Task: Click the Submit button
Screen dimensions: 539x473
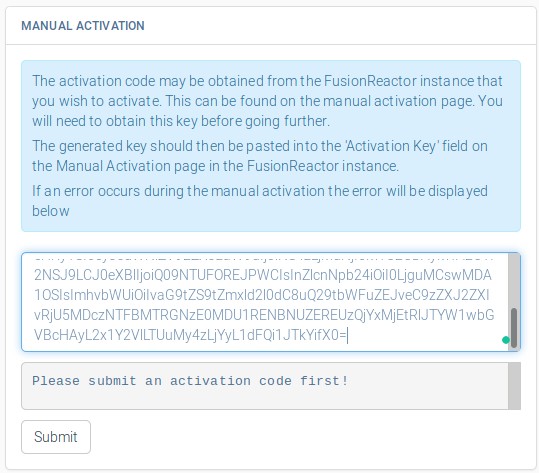Action: (56, 437)
